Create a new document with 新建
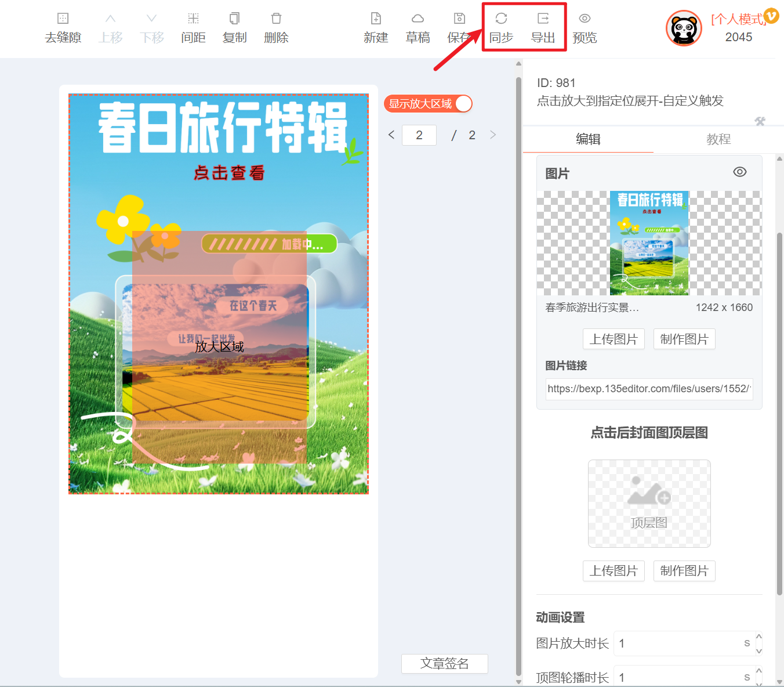Viewport: 784px width, 687px height. [376, 28]
